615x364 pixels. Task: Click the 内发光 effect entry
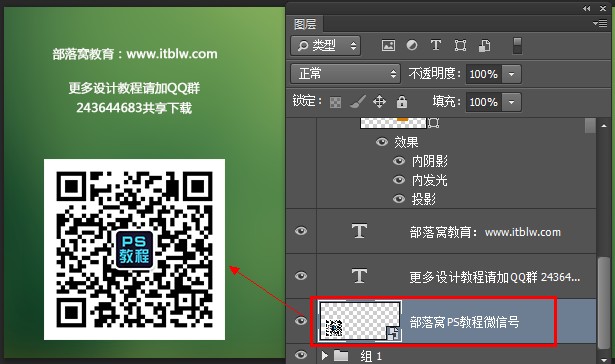tap(429, 180)
